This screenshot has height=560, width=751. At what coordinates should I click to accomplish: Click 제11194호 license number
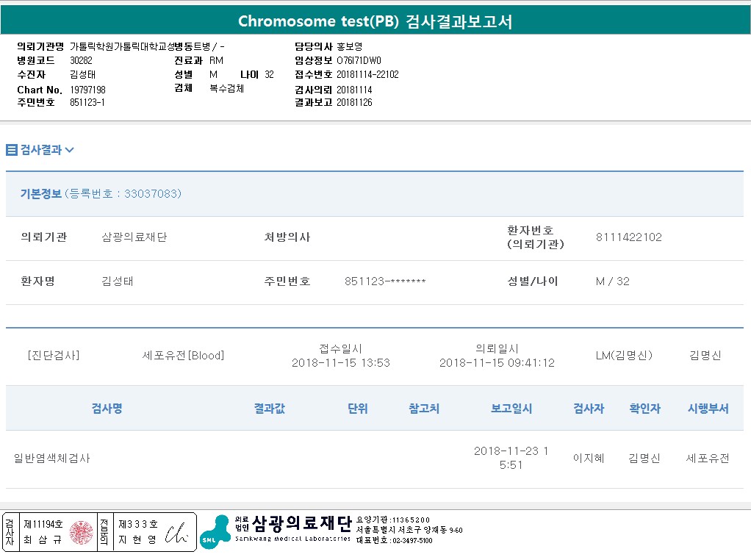pos(43,524)
